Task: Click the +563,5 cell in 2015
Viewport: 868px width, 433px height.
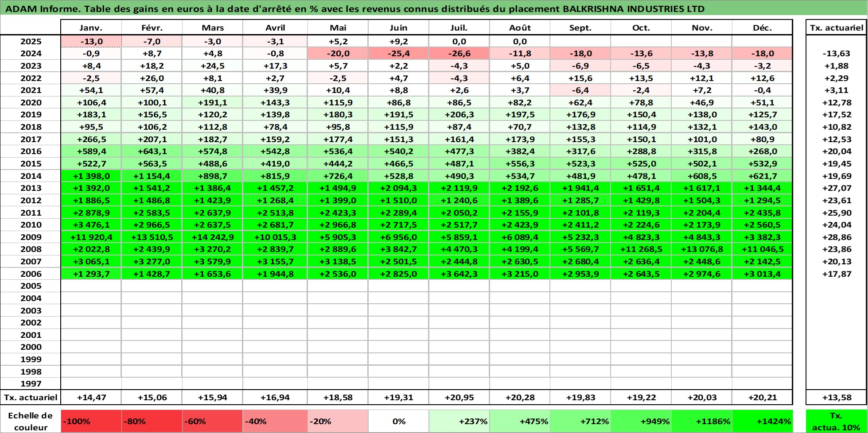Action: 152,164
